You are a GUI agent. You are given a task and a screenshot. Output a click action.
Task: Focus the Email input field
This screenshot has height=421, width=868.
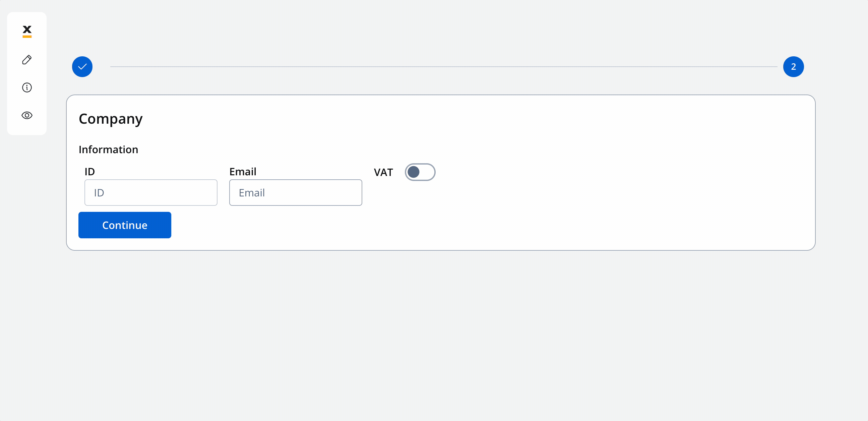pos(296,192)
